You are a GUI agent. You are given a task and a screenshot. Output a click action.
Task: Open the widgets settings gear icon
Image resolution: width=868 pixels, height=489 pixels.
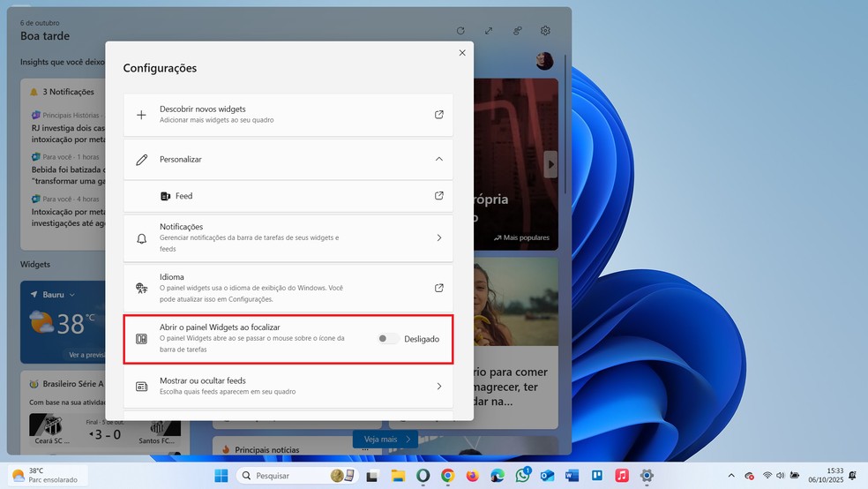click(x=545, y=31)
